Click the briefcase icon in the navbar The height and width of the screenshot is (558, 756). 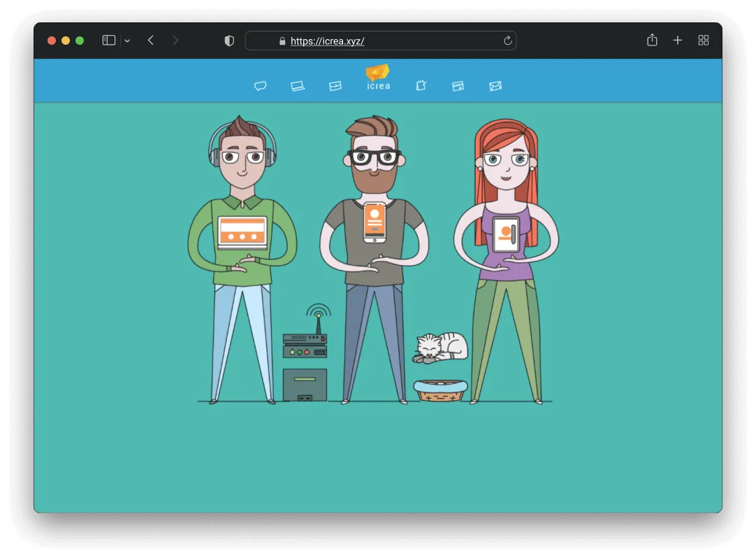tap(335, 85)
